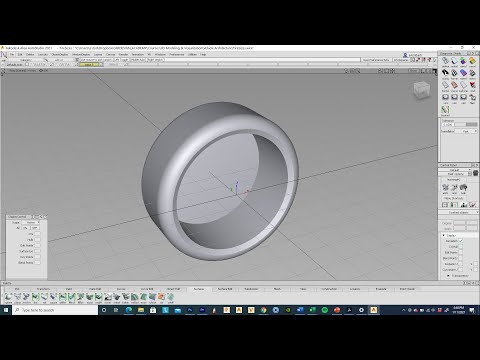The height and width of the screenshot is (360, 480).
Task: Switch to the Transform palette tab
Action: [x=43, y=289]
